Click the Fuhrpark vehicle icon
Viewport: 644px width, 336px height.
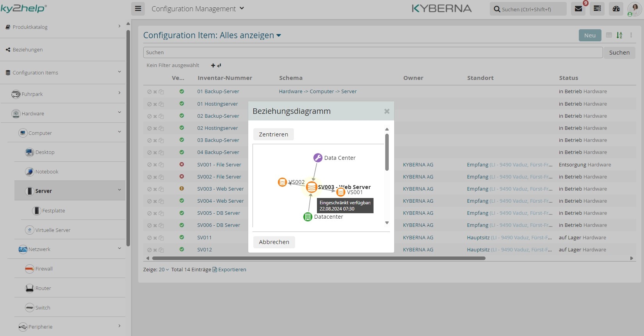(16, 94)
